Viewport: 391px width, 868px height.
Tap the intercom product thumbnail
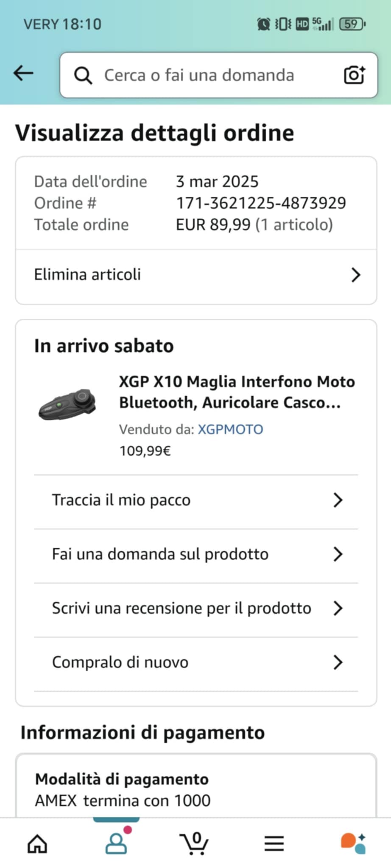(67, 405)
